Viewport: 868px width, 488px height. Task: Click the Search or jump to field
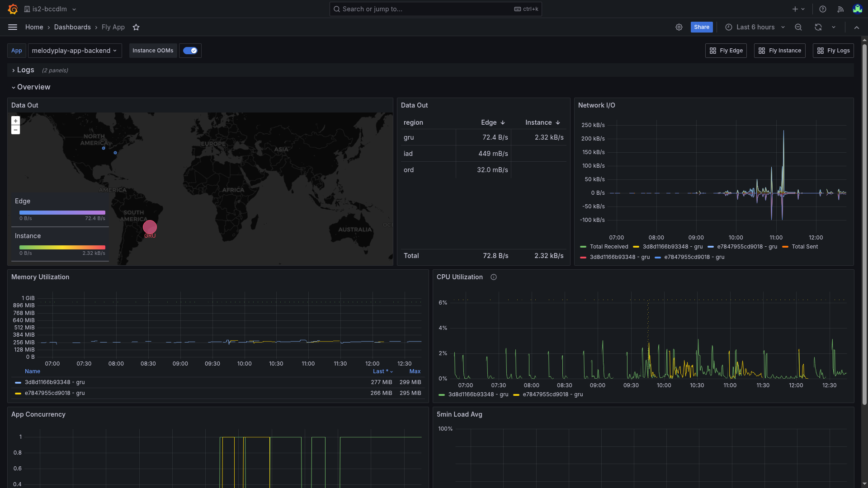[x=435, y=9]
